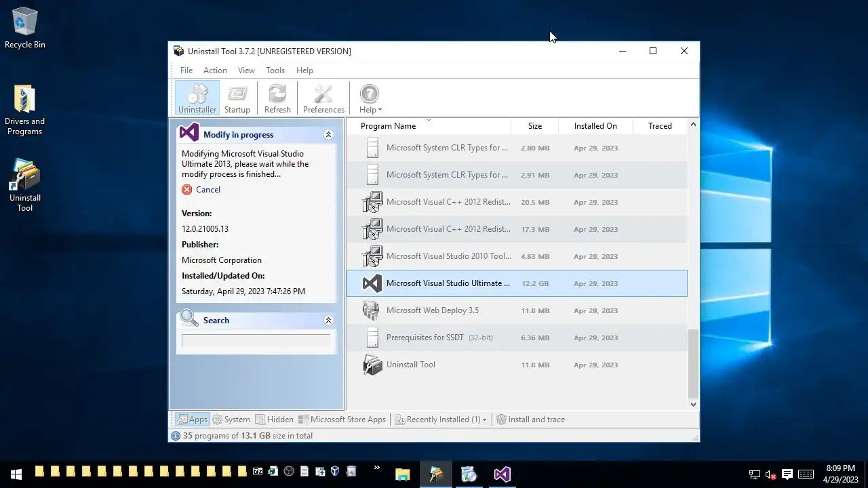Open the Action menu

[215, 70]
